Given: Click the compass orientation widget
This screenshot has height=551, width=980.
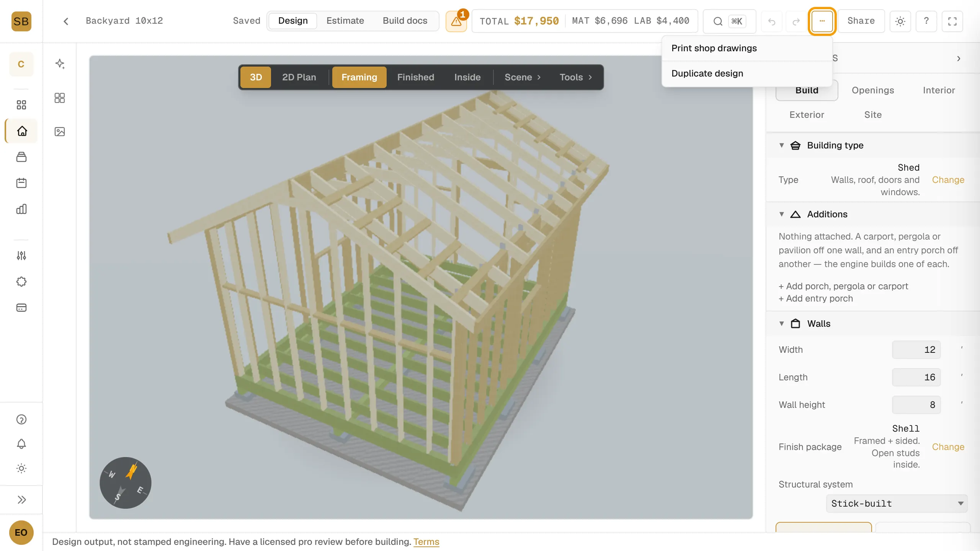Looking at the screenshot, I should point(126,483).
